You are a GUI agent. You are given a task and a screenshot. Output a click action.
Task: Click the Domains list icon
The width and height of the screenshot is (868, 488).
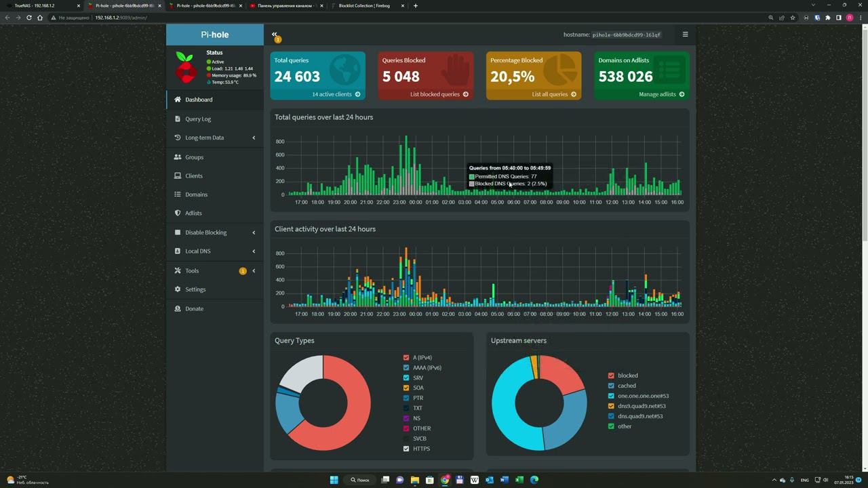(x=178, y=195)
